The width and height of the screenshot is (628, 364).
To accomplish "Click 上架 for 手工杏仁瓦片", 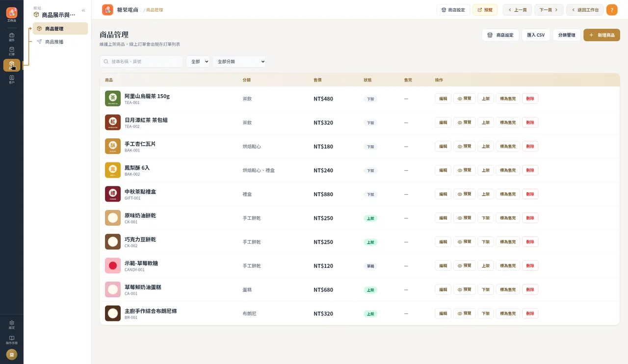I will pos(486,146).
